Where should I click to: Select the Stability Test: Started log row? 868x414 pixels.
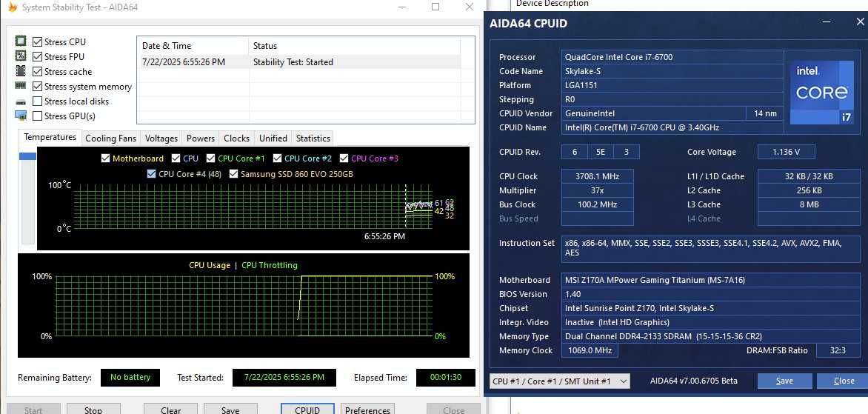coord(298,62)
